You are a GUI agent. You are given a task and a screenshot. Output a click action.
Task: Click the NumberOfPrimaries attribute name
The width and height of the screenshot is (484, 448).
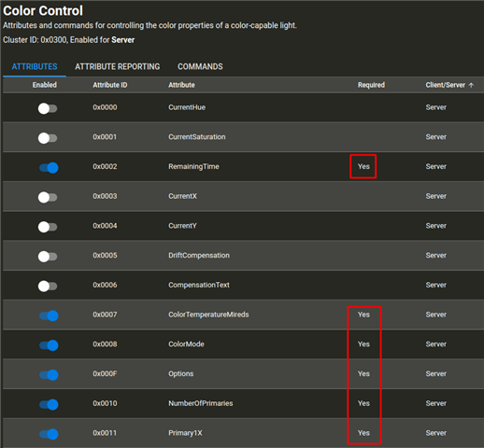[201, 403]
